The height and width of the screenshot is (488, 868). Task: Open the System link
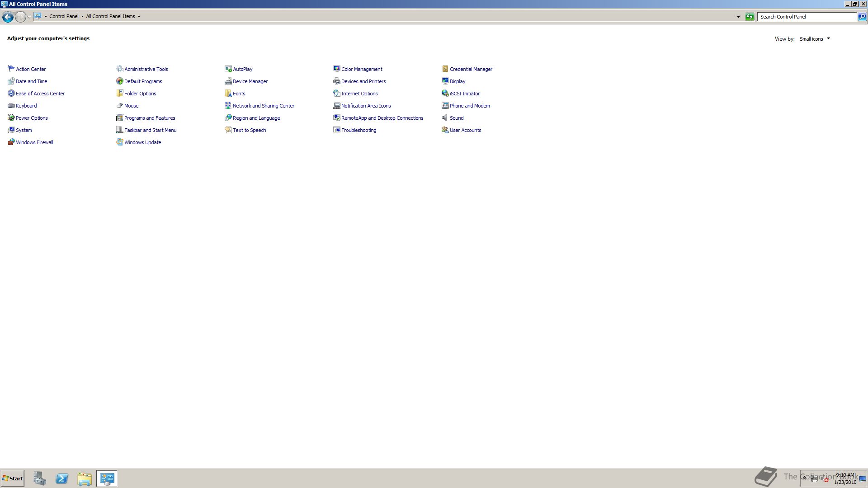pyautogui.click(x=24, y=130)
